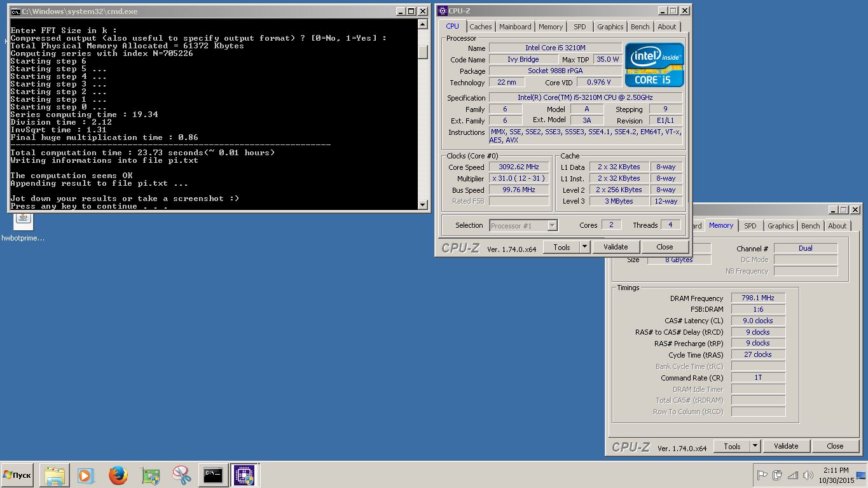The width and height of the screenshot is (868, 488).
Task: Expand Tools arrow in rear CPU-Z
Action: point(755,446)
